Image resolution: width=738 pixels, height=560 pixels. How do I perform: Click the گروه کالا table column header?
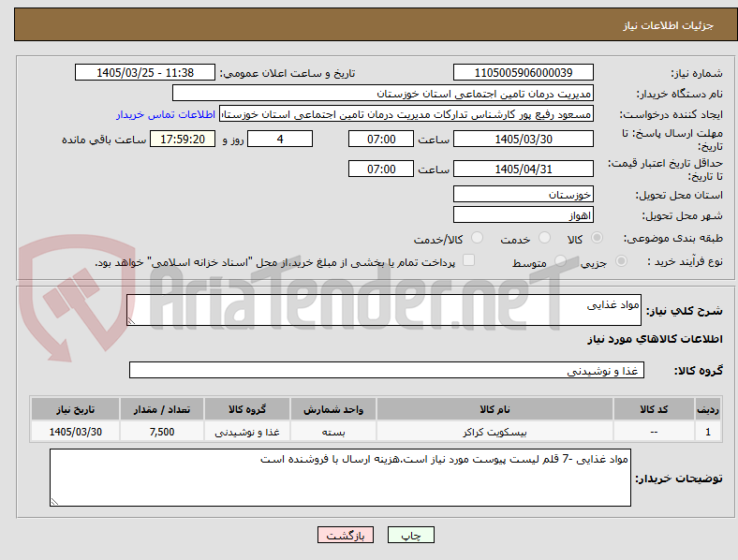pos(247,409)
